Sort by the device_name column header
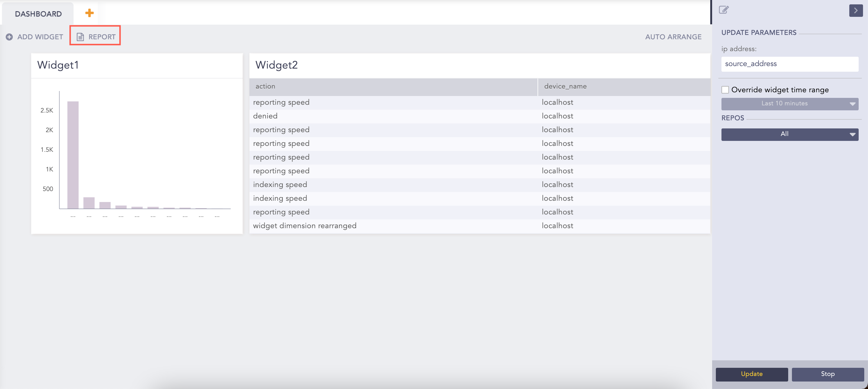 [x=565, y=87]
